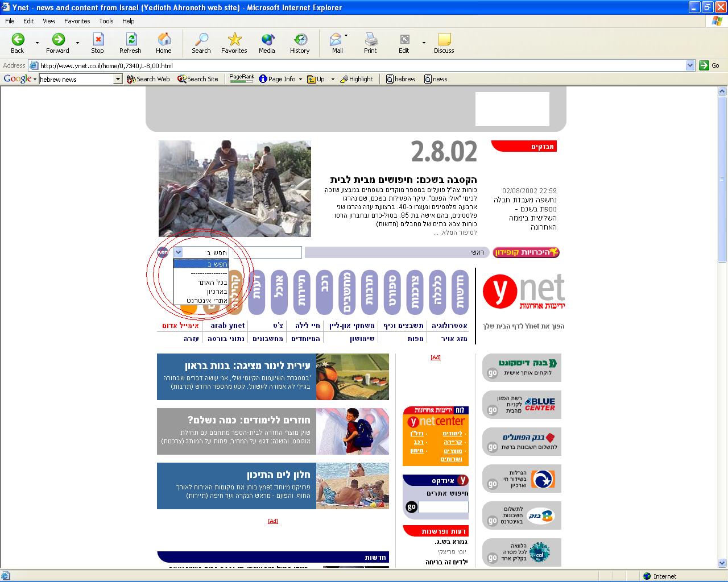Open the Search pane from toolbar
The height and width of the screenshot is (582, 728).
pos(201,43)
